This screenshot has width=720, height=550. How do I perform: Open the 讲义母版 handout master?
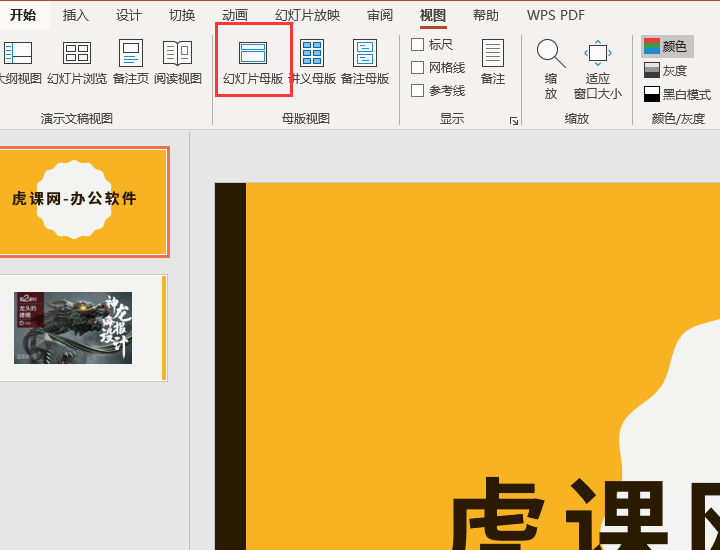pyautogui.click(x=312, y=61)
